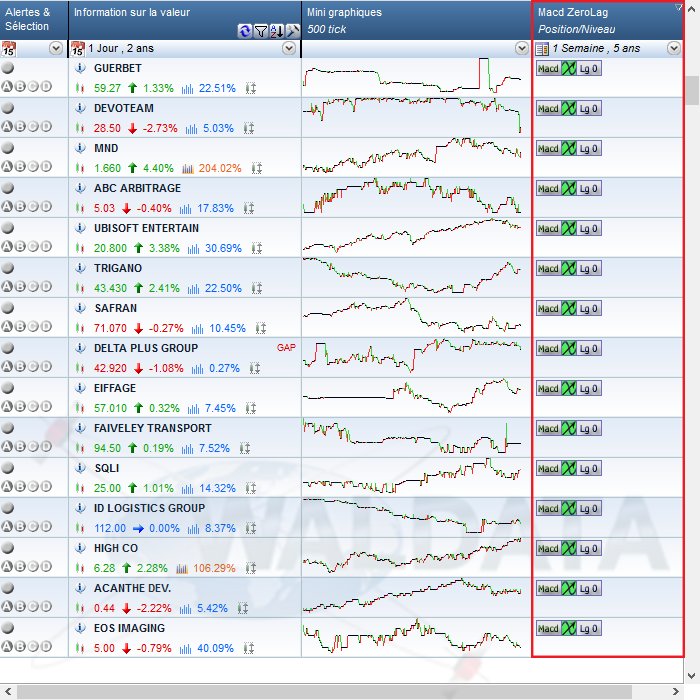Open info icon for GUERBET
700x700 pixels.
80,68
